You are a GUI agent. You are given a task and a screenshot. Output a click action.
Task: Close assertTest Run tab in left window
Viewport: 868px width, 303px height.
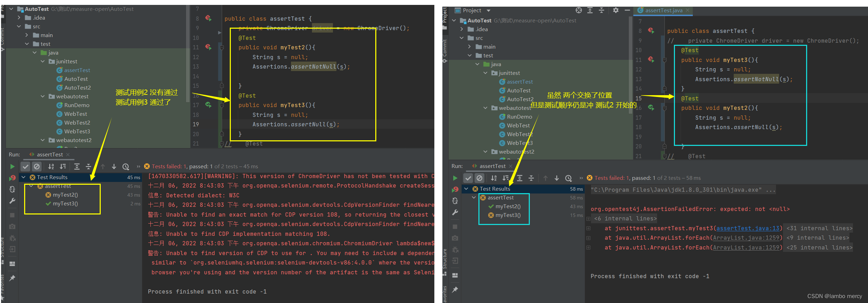pyautogui.click(x=68, y=155)
